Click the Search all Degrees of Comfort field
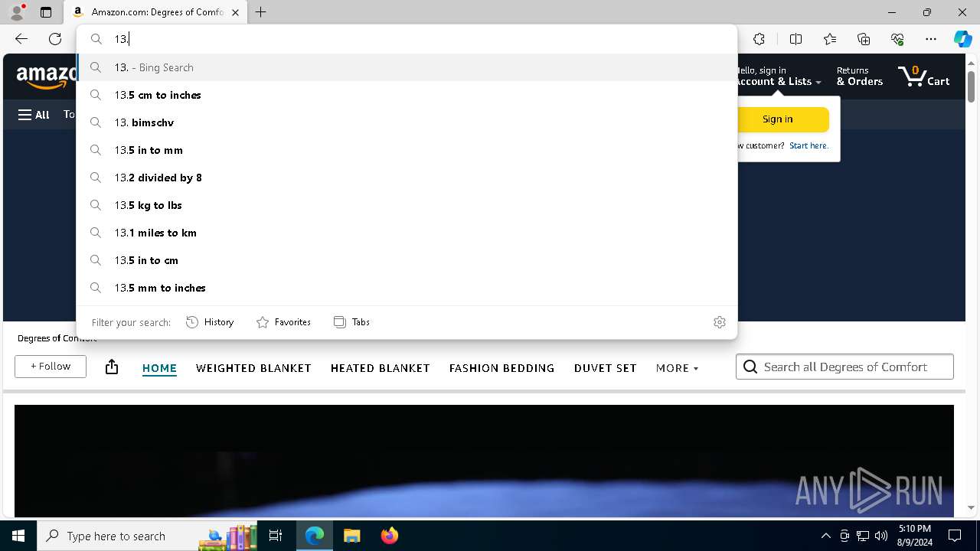Image resolution: width=980 pixels, height=551 pixels. 844,367
